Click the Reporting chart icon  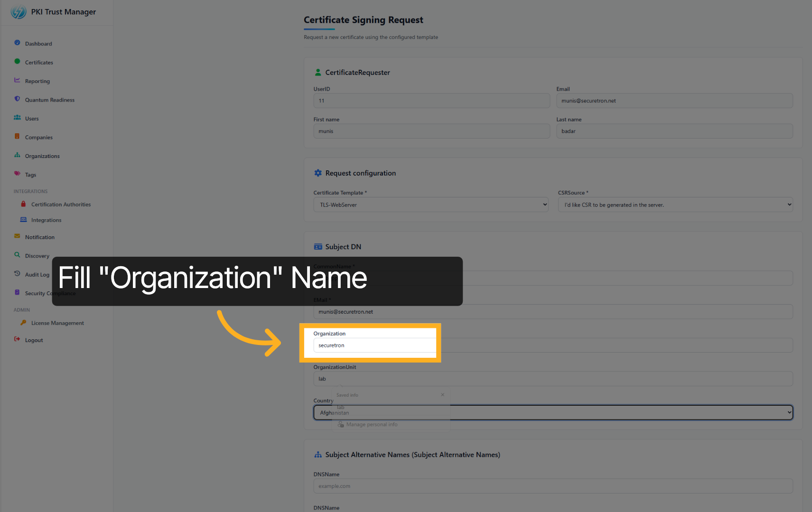17,81
